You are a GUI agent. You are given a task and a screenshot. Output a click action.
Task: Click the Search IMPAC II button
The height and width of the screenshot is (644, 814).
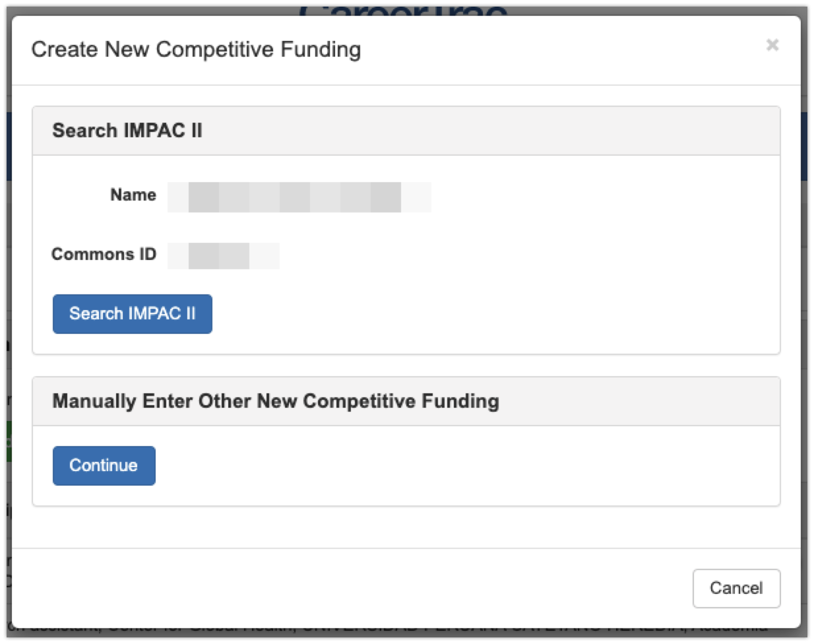point(133,314)
